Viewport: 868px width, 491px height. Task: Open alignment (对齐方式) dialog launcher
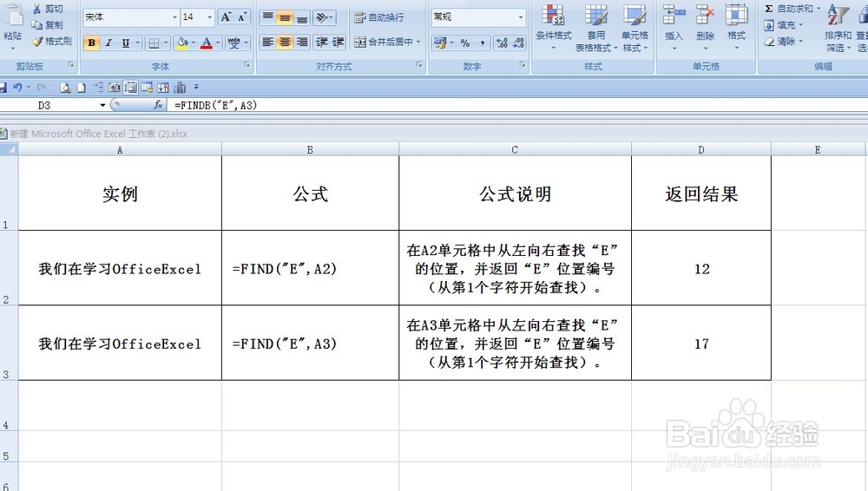(419, 65)
